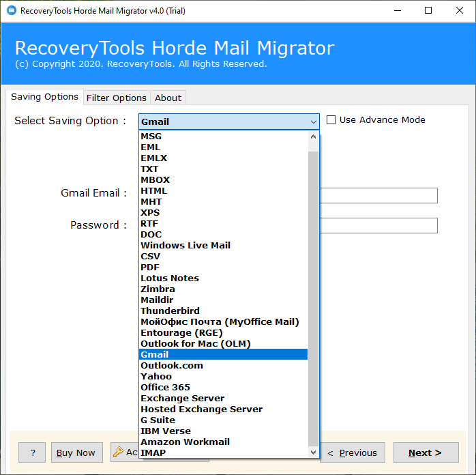This screenshot has width=476, height=475.
Task: Choose Outlook.com from the list
Action: coord(224,366)
